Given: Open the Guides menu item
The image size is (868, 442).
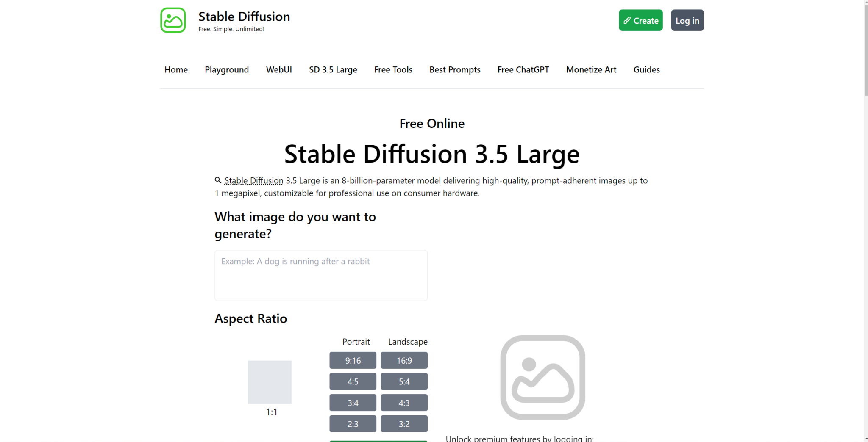Looking at the screenshot, I should 646,69.
